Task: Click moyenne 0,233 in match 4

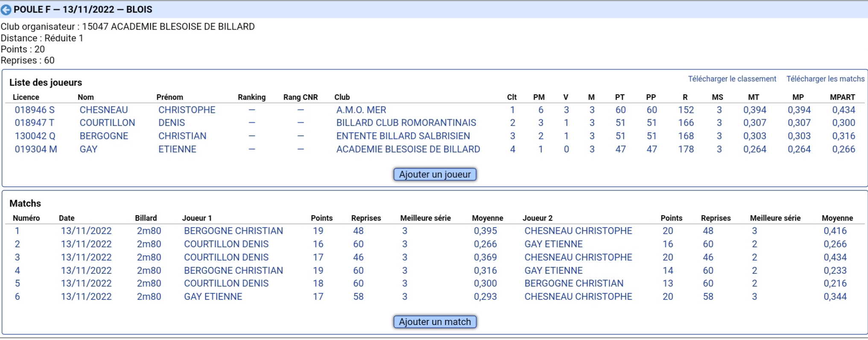Action: pos(835,270)
